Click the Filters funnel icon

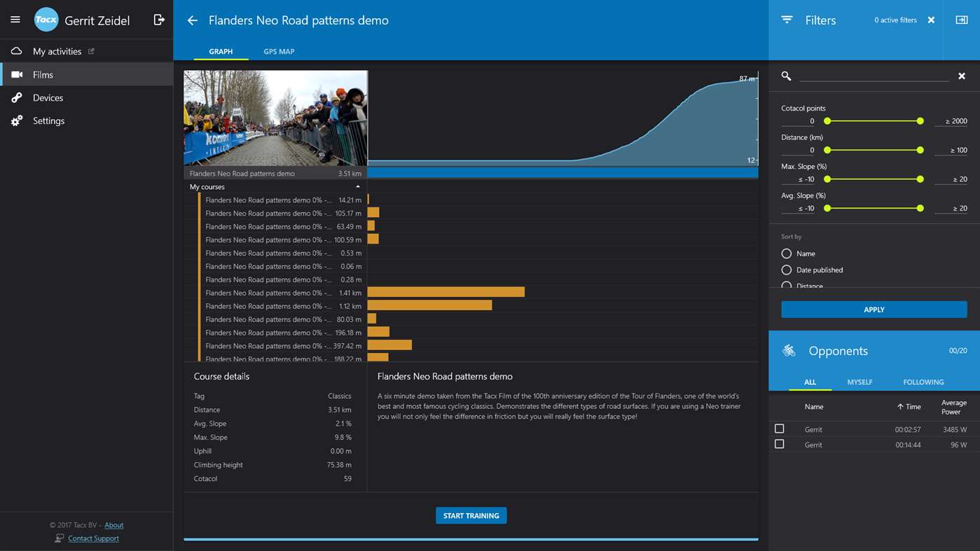787,20
